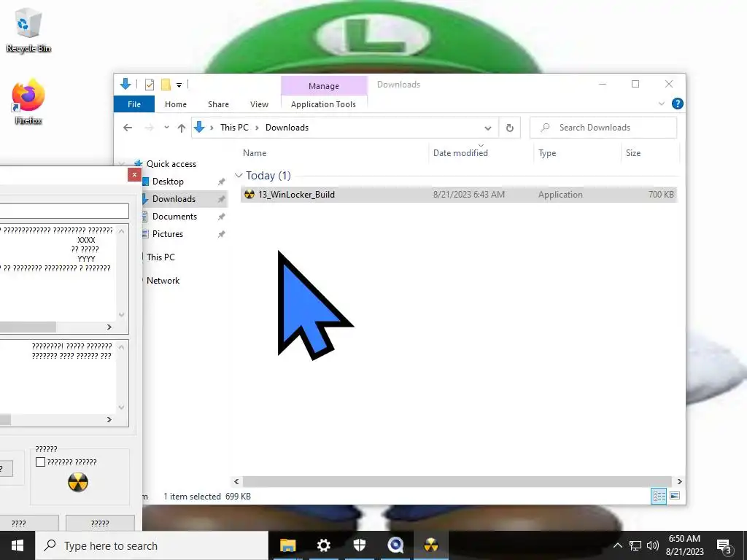Open File Explorer from the taskbar

coord(287,545)
